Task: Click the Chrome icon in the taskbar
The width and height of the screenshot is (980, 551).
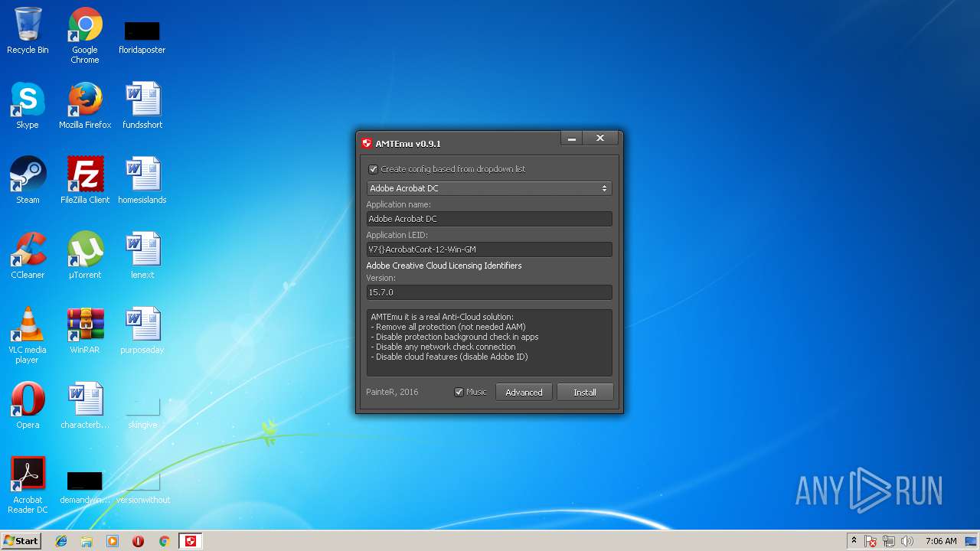Action: coord(164,541)
